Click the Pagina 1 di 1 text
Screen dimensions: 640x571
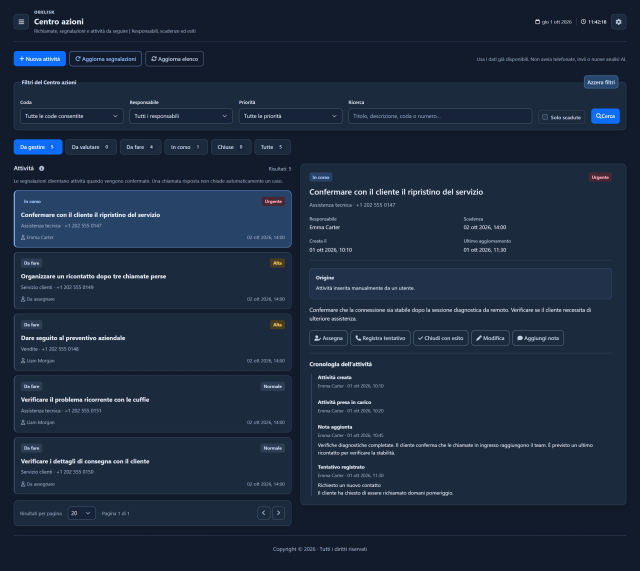[116, 513]
